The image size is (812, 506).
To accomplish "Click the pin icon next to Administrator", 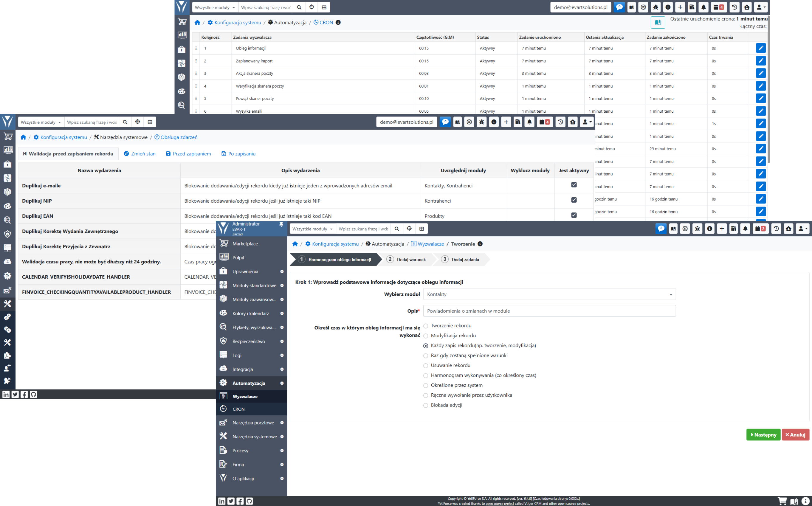I will point(281,224).
